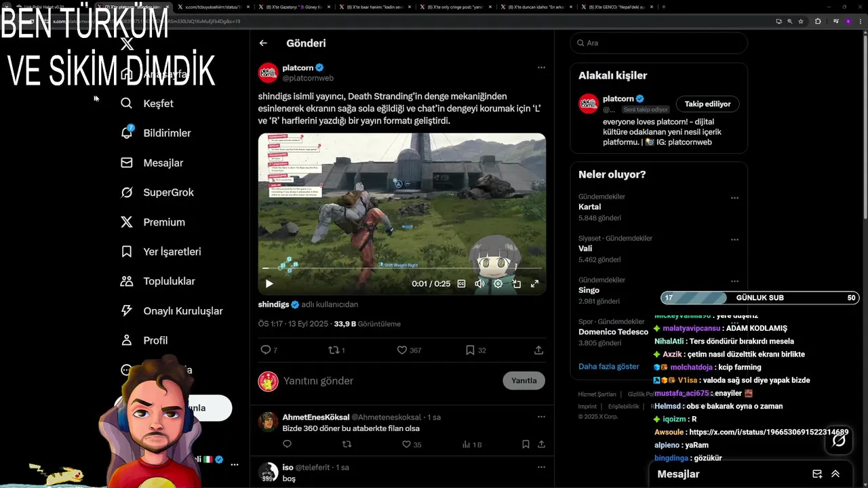This screenshot has height=488, width=868.
Task: Reply to AhmetEnesKöksal's comment
Action: [x=287, y=445]
